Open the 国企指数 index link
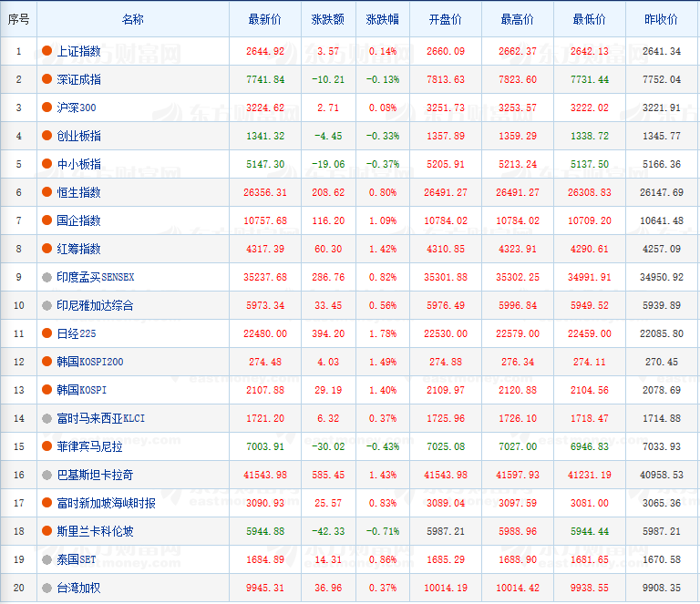 click(78, 220)
